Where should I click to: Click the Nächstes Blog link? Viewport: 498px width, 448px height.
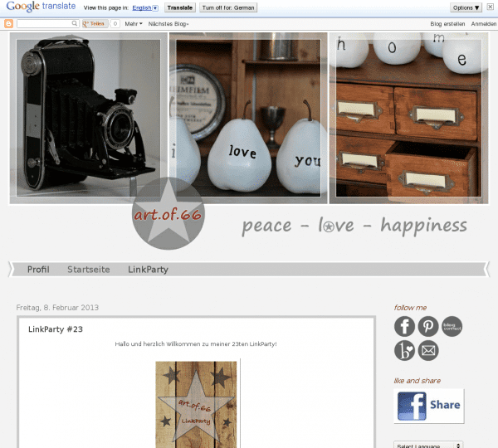[x=168, y=24]
